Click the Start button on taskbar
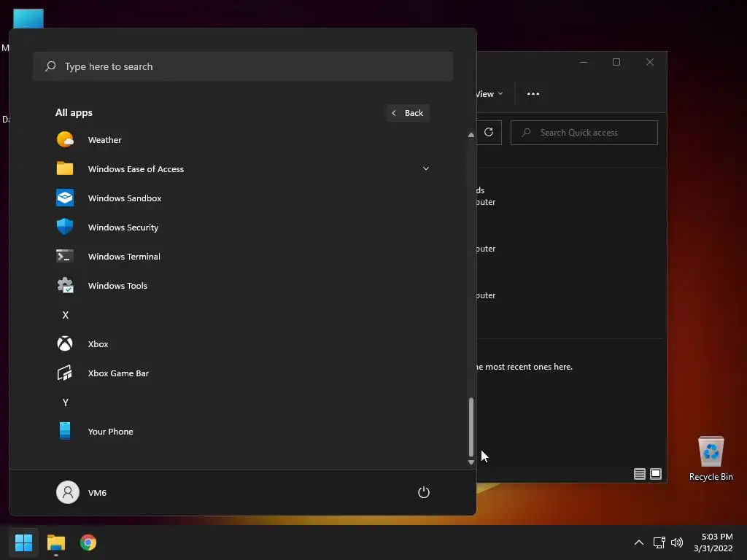747x560 pixels. [x=23, y=542]
